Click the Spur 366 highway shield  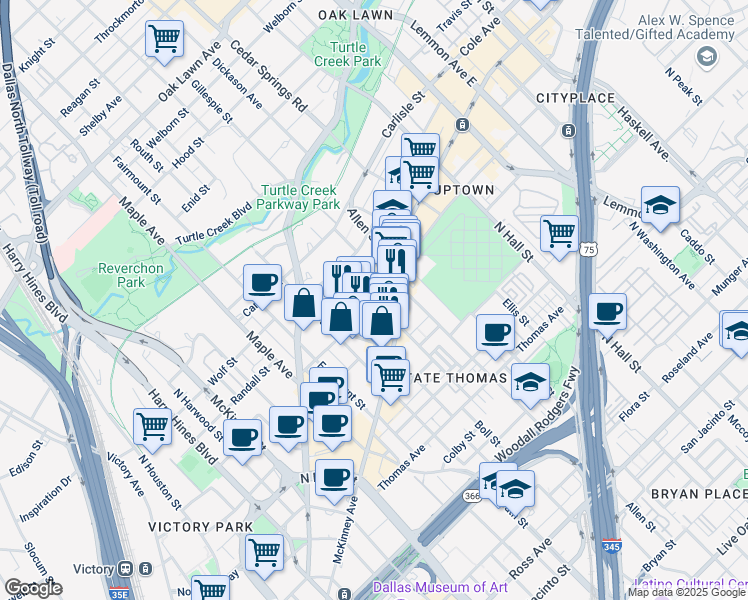point(471,496)
